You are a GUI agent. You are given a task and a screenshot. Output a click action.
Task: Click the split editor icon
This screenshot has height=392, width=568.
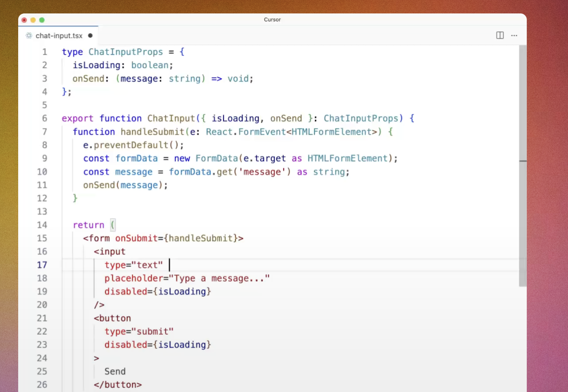click(x=500, y=35)
